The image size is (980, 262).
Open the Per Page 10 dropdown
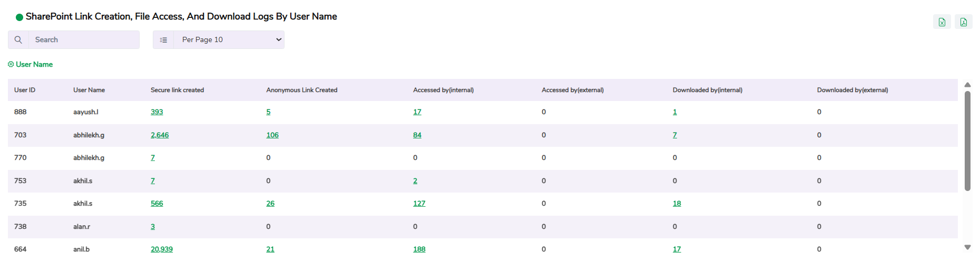[229, 40]
